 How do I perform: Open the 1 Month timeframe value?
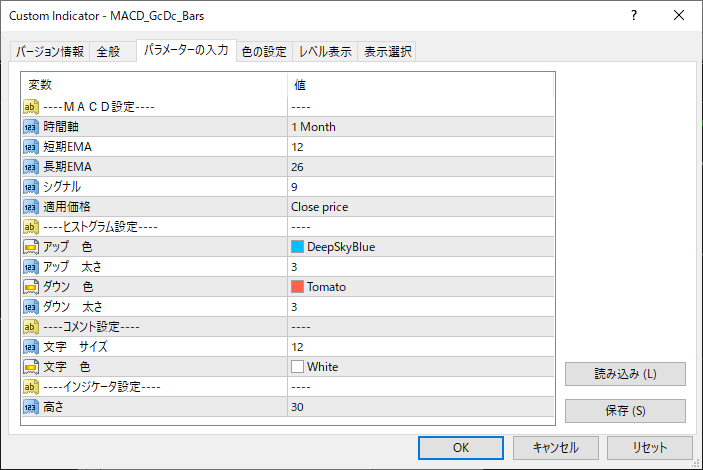[420, 127]
